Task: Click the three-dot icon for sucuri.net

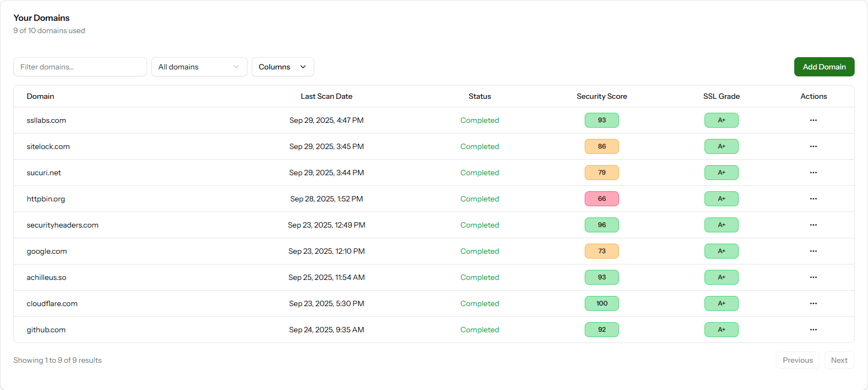Action: click(813, 173)
